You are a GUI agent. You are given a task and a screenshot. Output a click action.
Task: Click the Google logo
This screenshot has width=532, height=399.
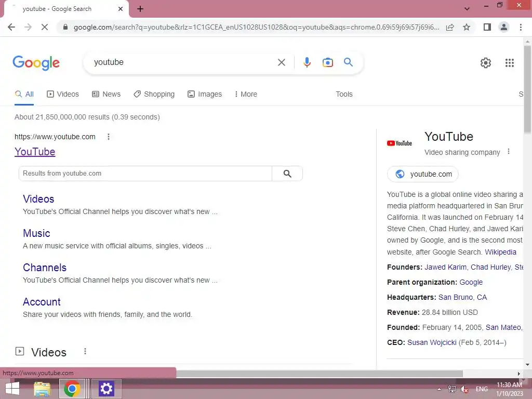[x=36, y=63]
